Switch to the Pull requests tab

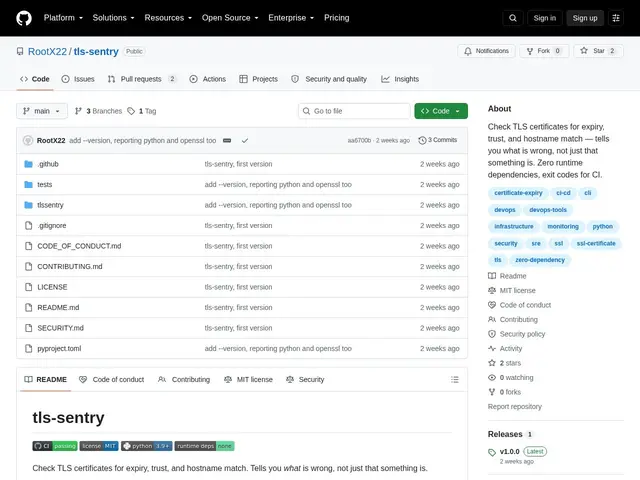[x=142, y=79]
